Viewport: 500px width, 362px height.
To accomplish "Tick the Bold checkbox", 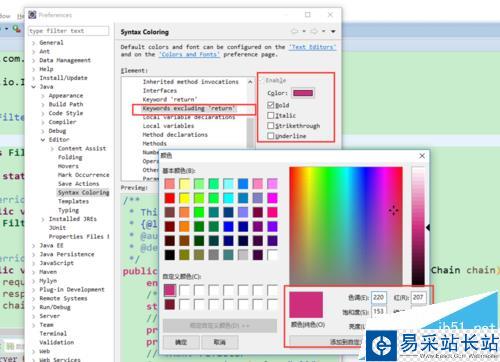I will pos(270,105).
